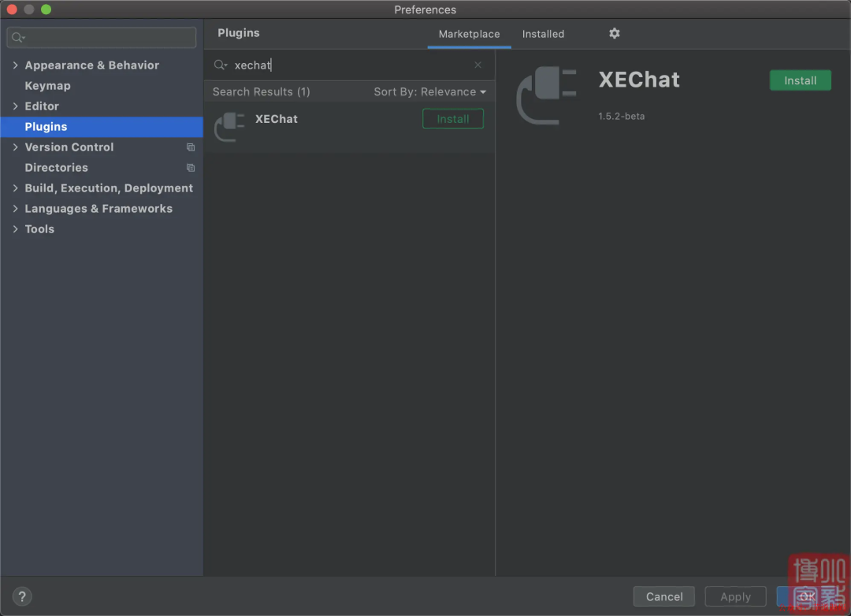851x616 pixels.
Task: Open the help question mark button
Action: (22, 596)
